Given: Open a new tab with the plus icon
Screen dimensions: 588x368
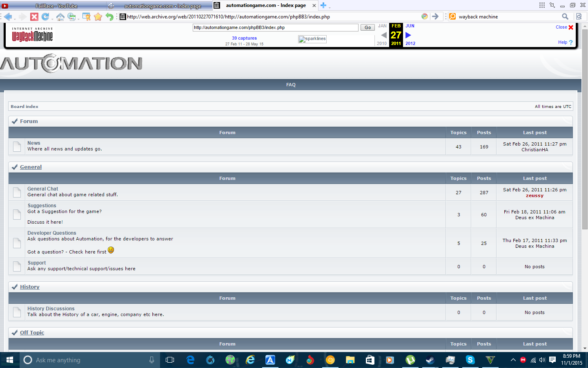Looking at the screenshot, I should (x=323, y=5).
